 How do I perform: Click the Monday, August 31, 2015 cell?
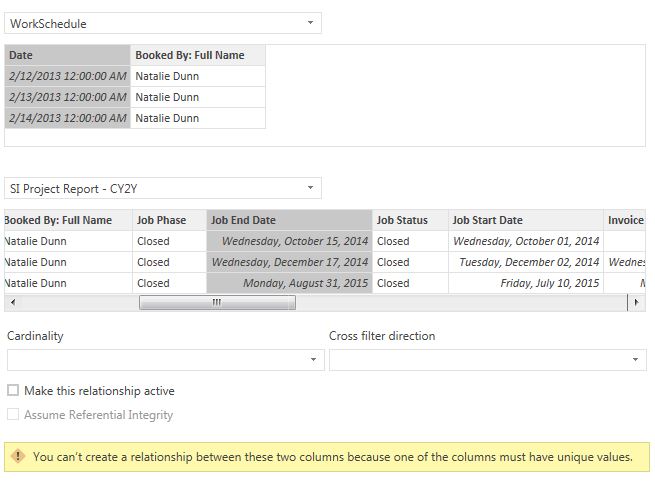tap(289, 283)
